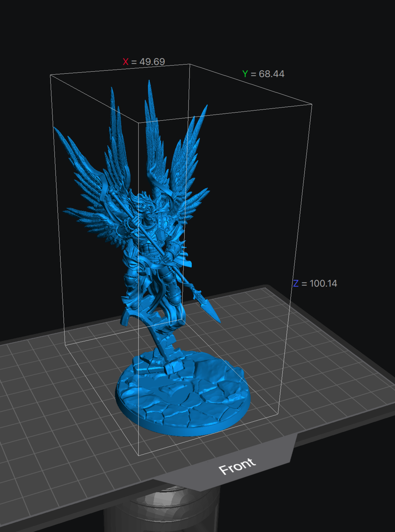The image size is (395, 532).
Task: Click the X = 49.69 dimension label
Action: coord(144,62)
